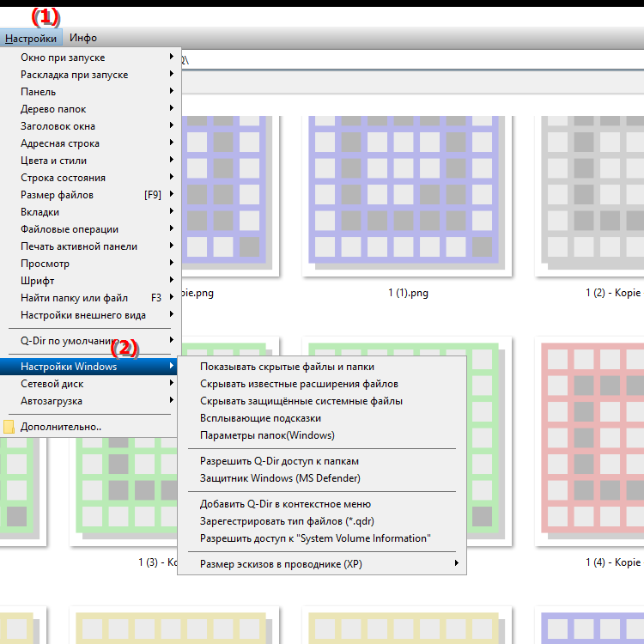
Task: Click the 1 (4) - Kopie file name
Action: point(614,562)
